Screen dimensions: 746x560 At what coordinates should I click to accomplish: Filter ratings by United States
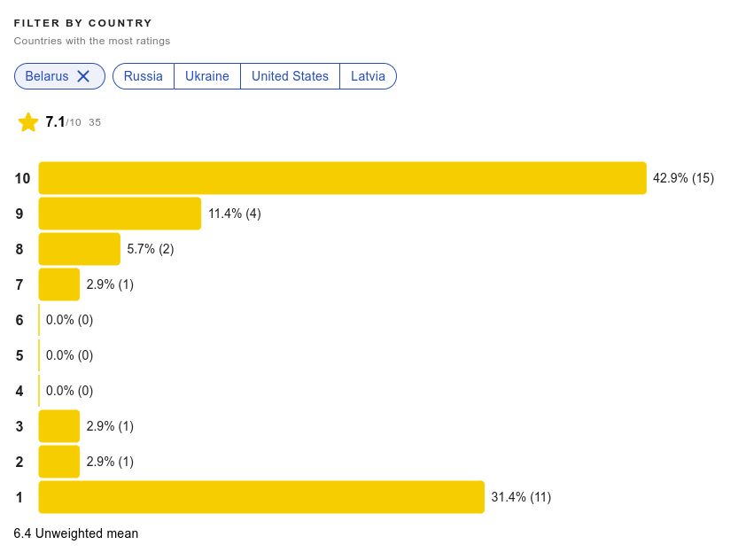[290, 76]
